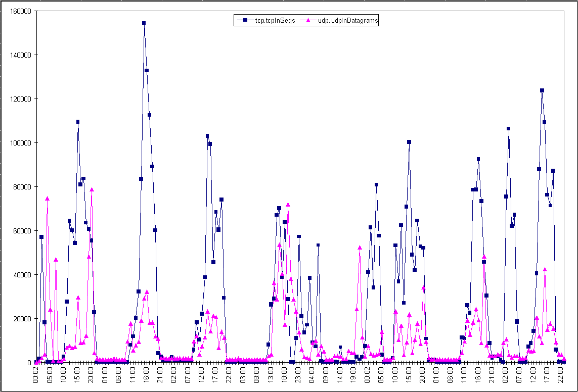The image size is (578, 392).
Task: Select the 140000 y-axis label
Action: tap(20, 55)
